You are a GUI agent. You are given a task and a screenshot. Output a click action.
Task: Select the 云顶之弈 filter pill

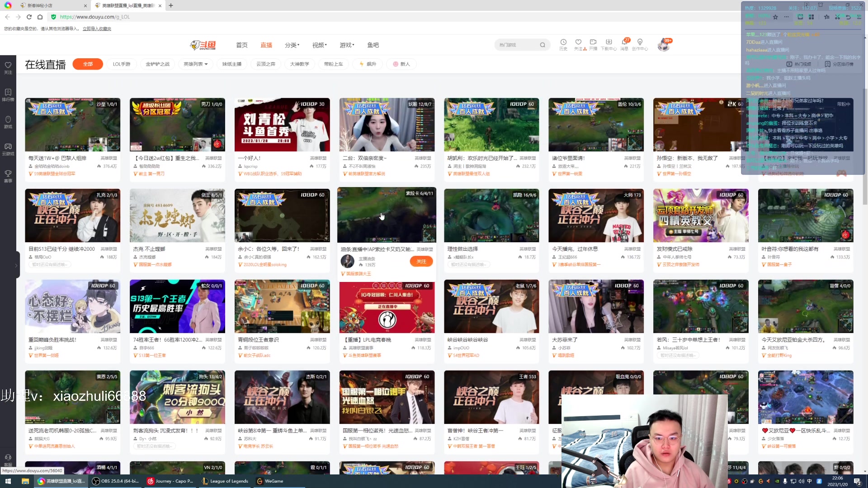coord(266,64)
